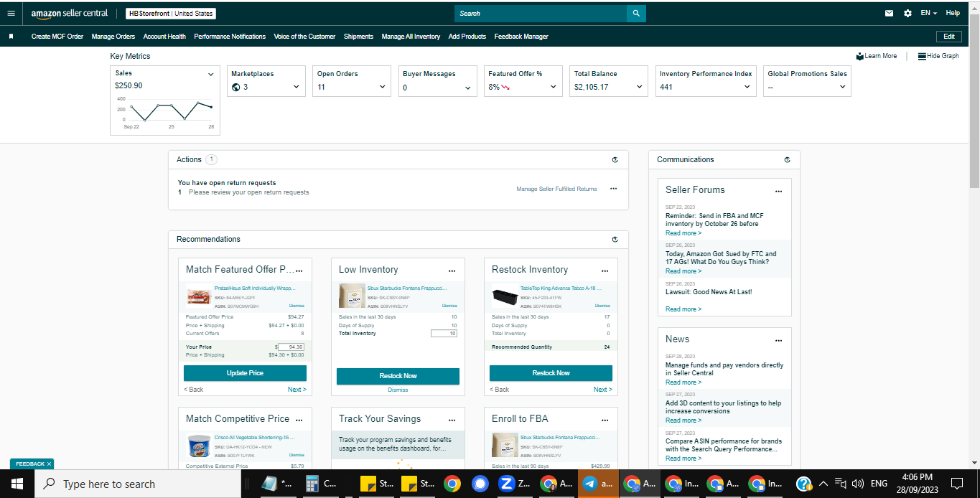
Task: Close the Feedback tab
Action: pyautogui.click(x=50, y=464)
